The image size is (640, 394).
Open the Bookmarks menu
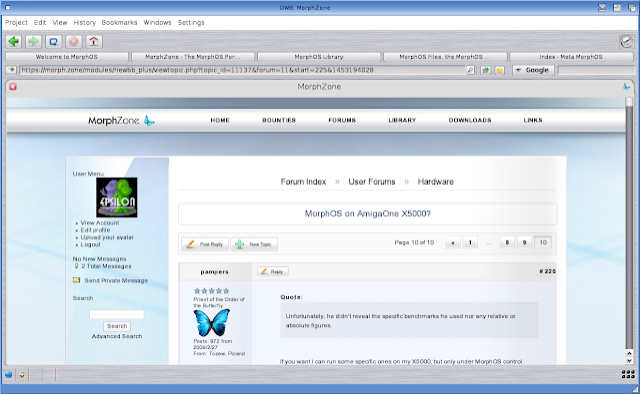[119, 22]
